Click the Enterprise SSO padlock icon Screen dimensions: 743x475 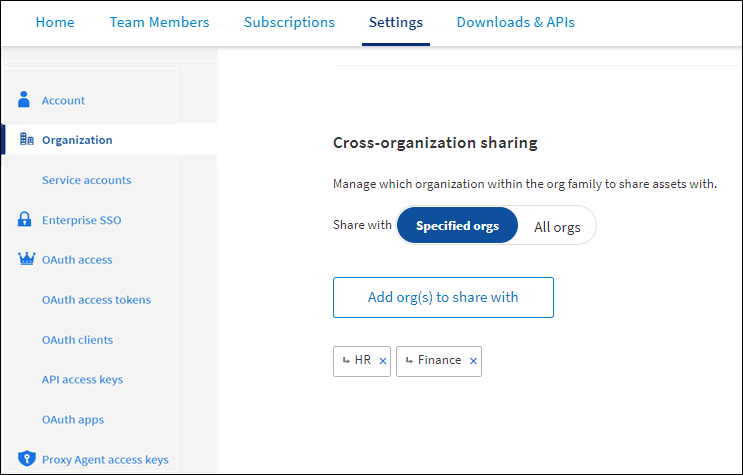point(26,220)
